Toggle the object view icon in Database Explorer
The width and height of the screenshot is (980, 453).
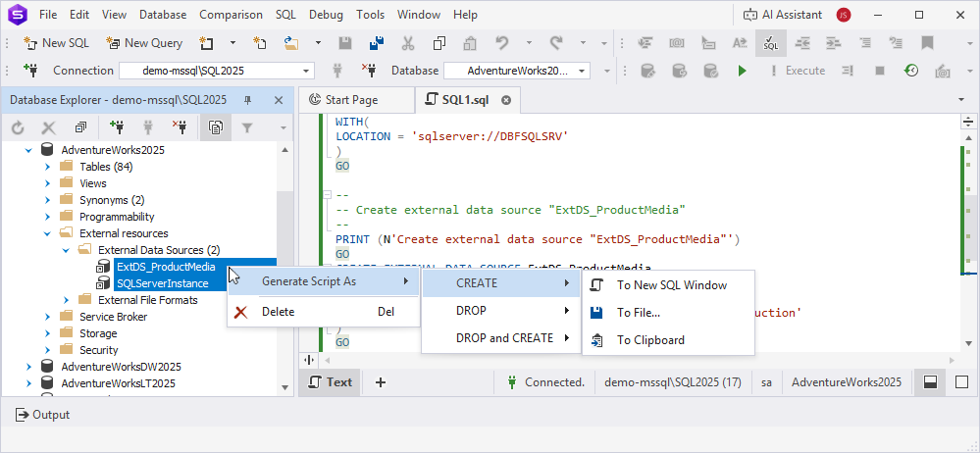pyautogui.click(x=216, y=127)
